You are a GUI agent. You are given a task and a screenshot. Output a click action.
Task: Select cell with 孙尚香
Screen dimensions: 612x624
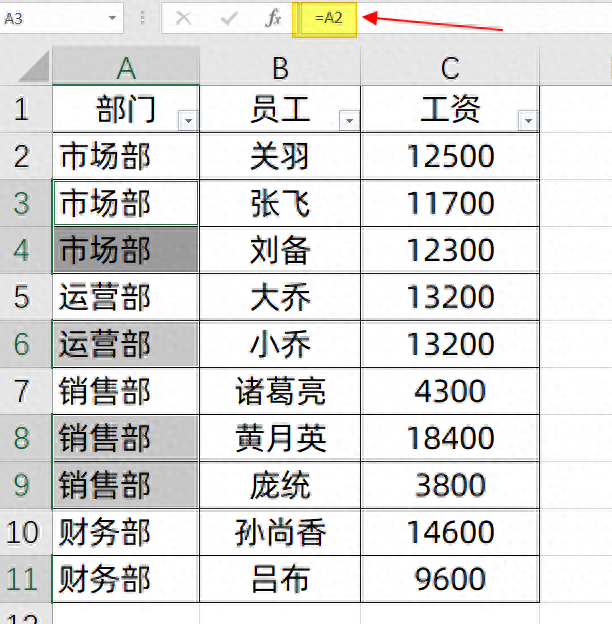coord(280,532)
